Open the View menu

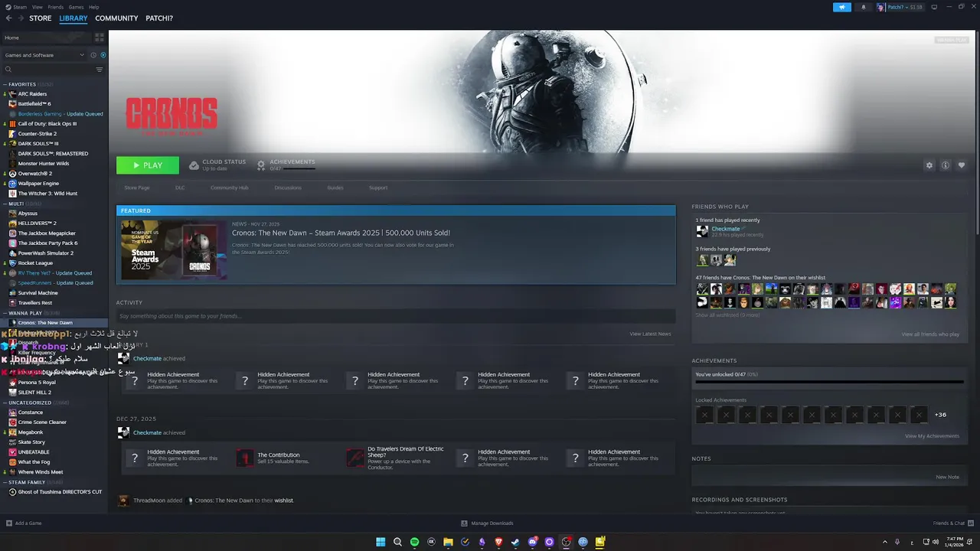click(x=38, y=7)
